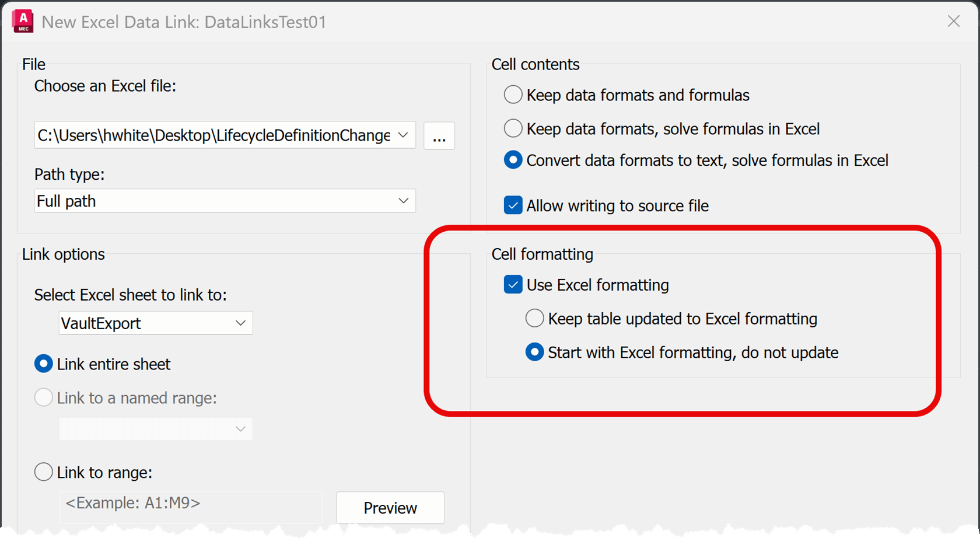Click the Excel file path text field

213,135
